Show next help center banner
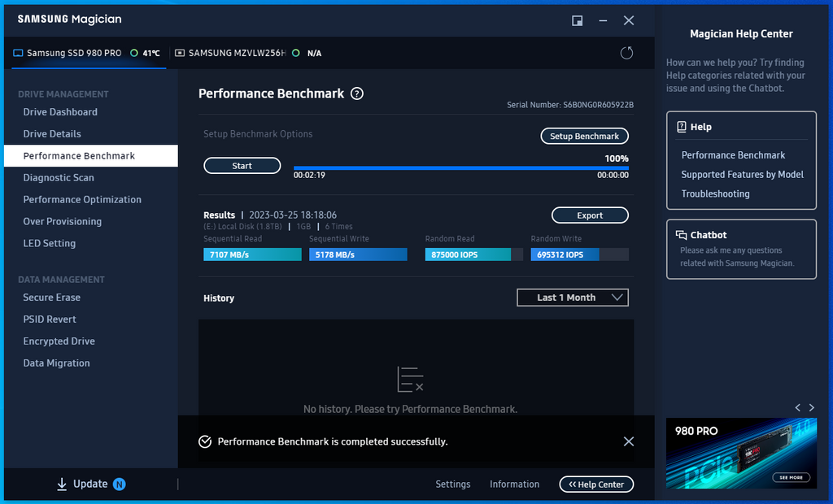This screenshot has width=833, height=504. point(812,407)
